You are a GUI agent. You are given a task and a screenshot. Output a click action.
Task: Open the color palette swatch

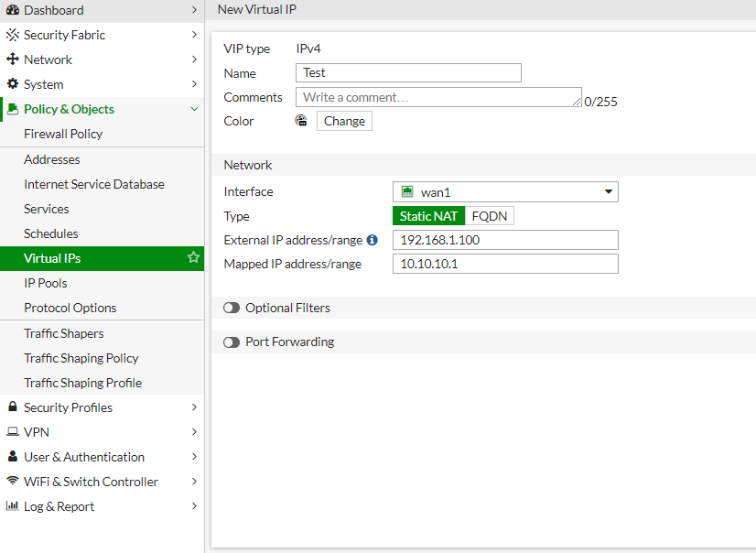(x=300, y=120)
